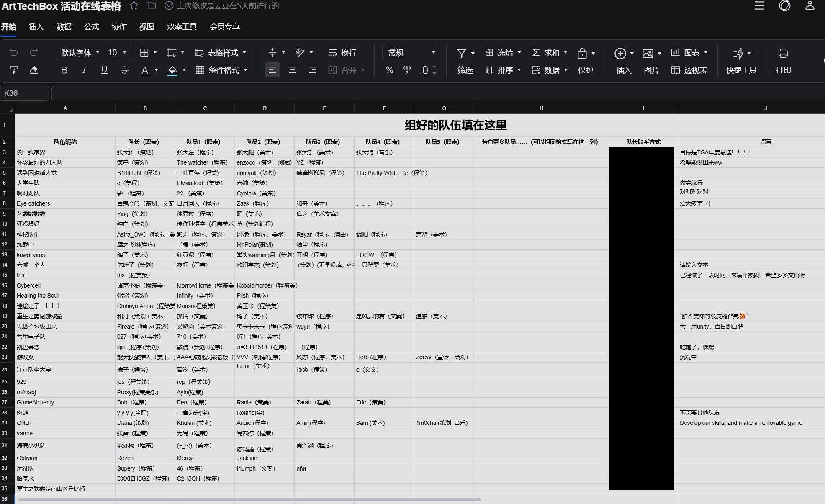Click the clear formatting eraser icon
This screenshot has width=825, height=504.
(x=34, y=70)
